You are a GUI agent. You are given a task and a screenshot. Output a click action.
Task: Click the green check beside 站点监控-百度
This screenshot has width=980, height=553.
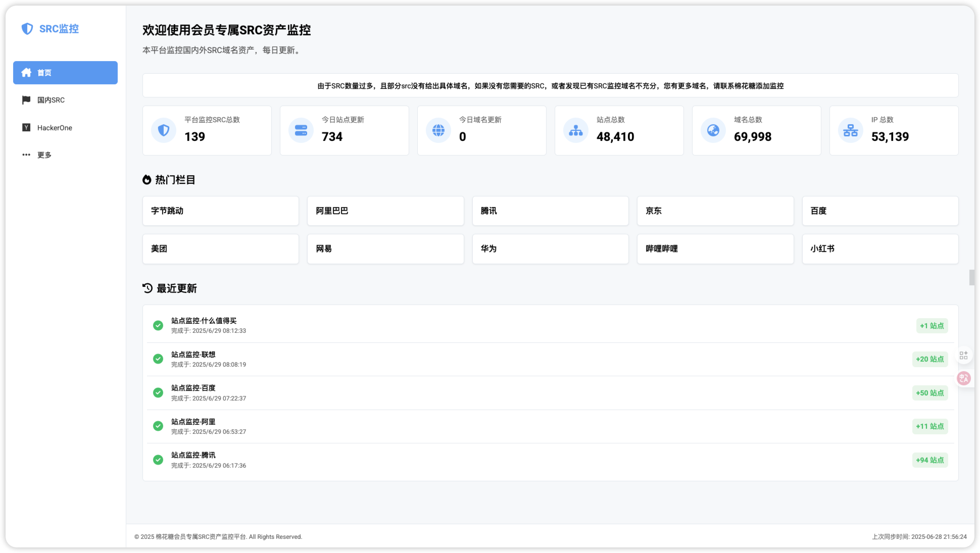coord(158,392)
